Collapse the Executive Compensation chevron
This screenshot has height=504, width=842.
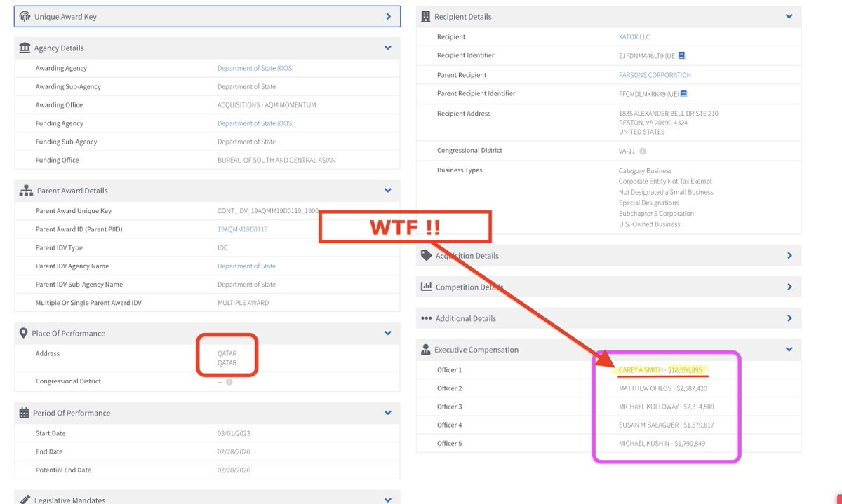[789, 349]
